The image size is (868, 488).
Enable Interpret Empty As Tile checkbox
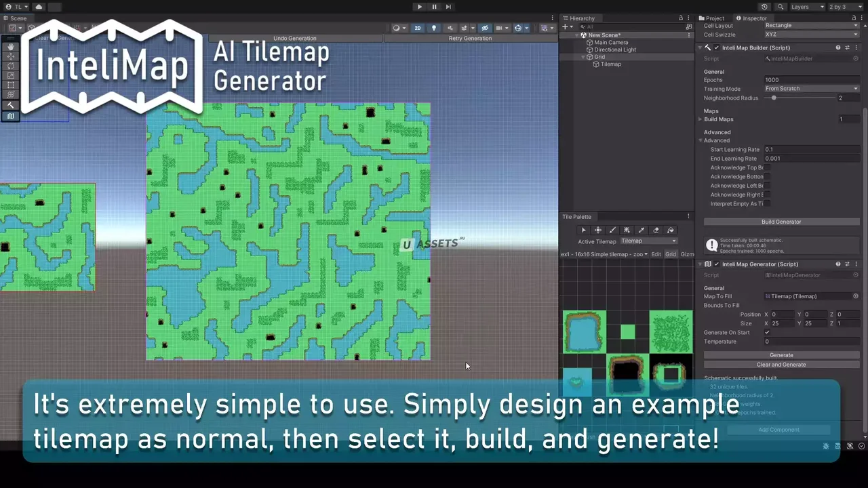coord(767,204)
